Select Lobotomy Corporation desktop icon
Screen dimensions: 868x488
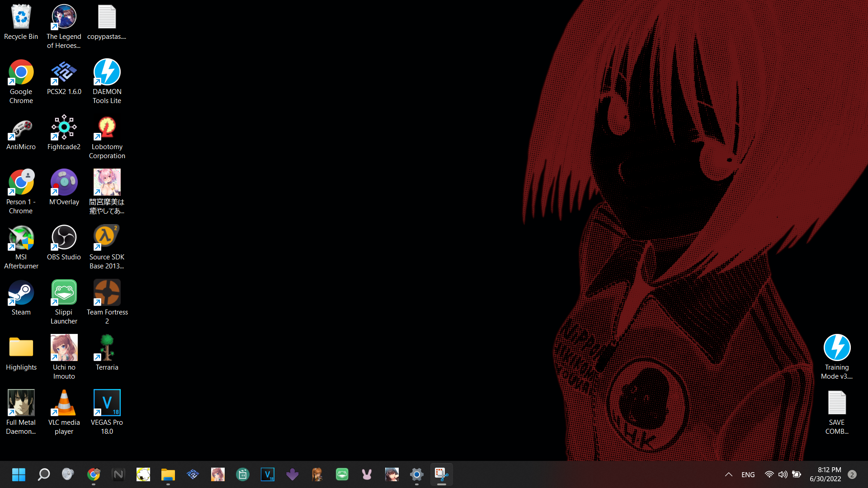(107, 127)
